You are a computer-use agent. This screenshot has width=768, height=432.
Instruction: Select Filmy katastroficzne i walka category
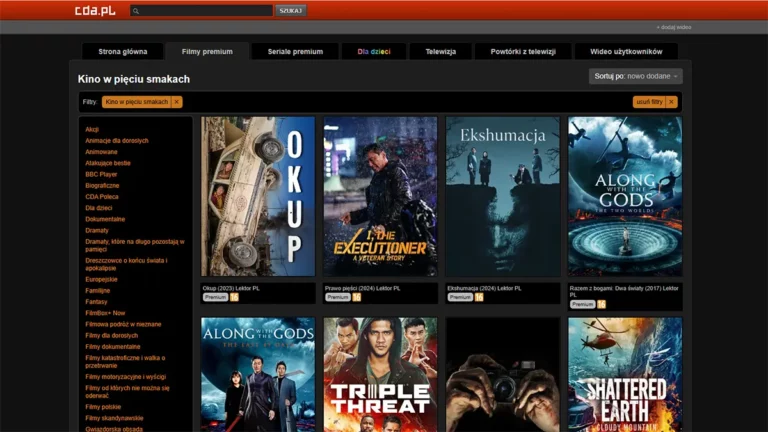(125, 362)
